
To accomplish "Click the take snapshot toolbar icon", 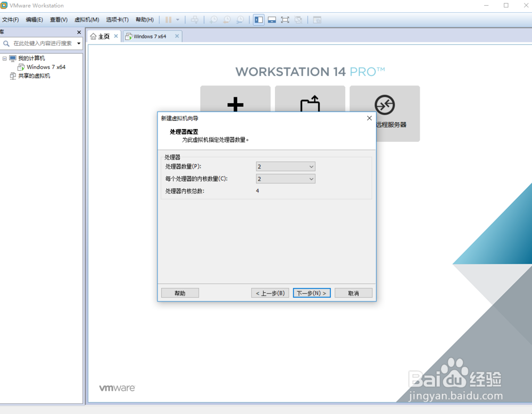I will [213, 20].
